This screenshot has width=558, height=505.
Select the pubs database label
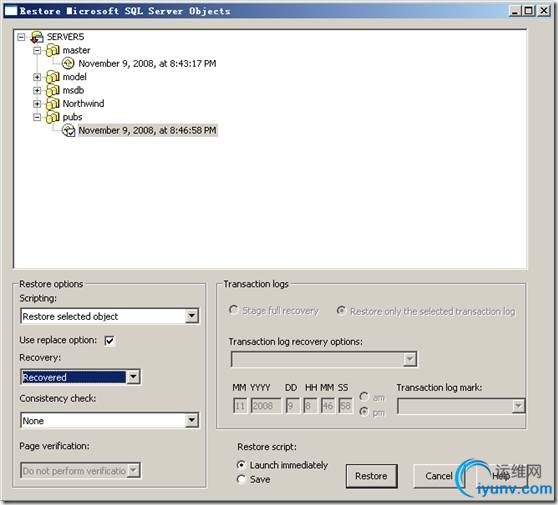pos(73,117)
